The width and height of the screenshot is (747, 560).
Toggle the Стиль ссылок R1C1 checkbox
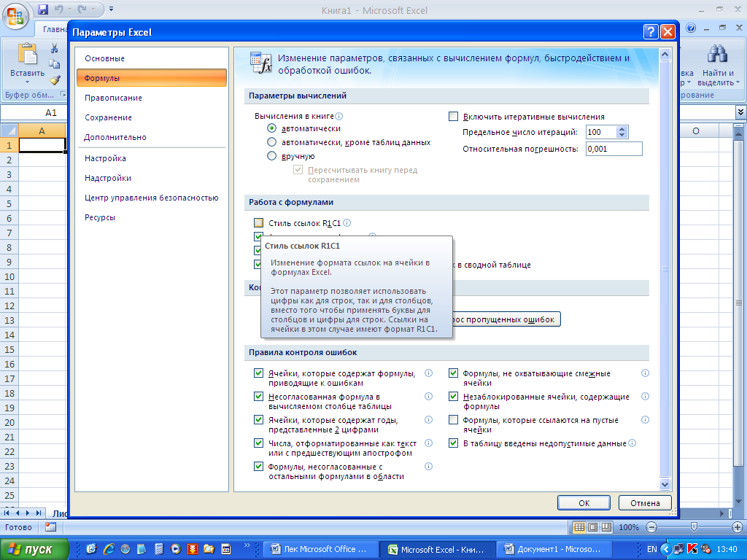tap(259, 223)
